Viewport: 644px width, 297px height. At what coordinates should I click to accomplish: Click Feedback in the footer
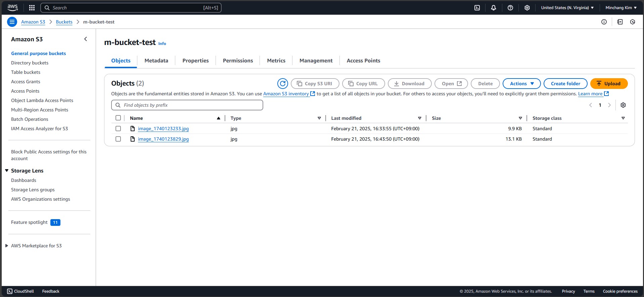[x=51, y=291]
